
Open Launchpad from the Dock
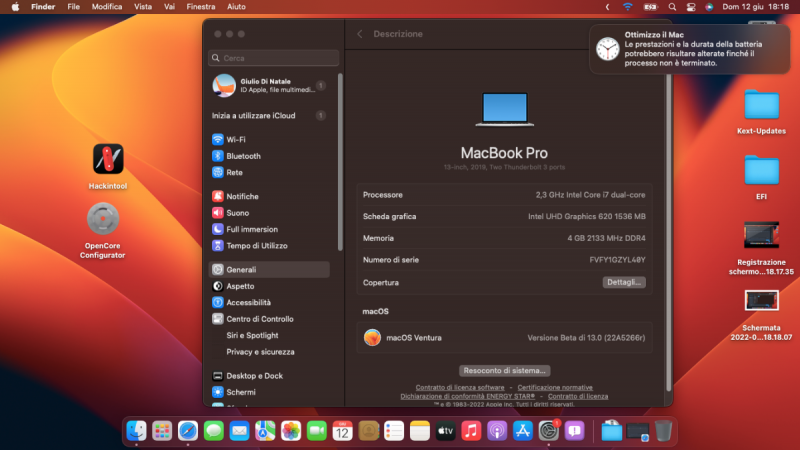click(162, 431)
